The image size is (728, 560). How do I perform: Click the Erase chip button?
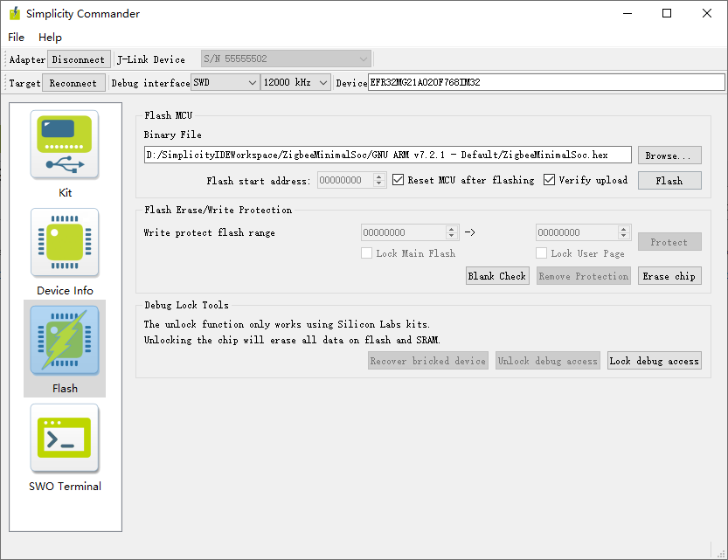[x=669, y=276]
